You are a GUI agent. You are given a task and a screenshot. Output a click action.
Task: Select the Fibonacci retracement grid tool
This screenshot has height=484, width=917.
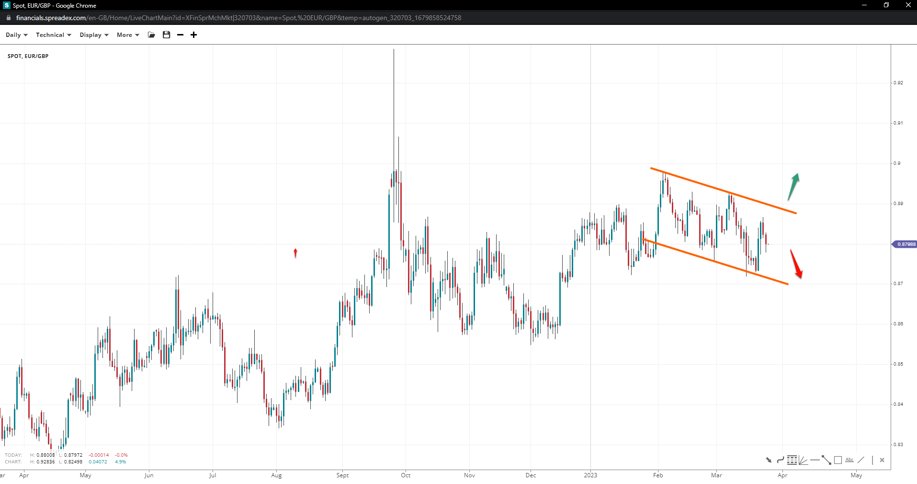[x=791, y=460]
